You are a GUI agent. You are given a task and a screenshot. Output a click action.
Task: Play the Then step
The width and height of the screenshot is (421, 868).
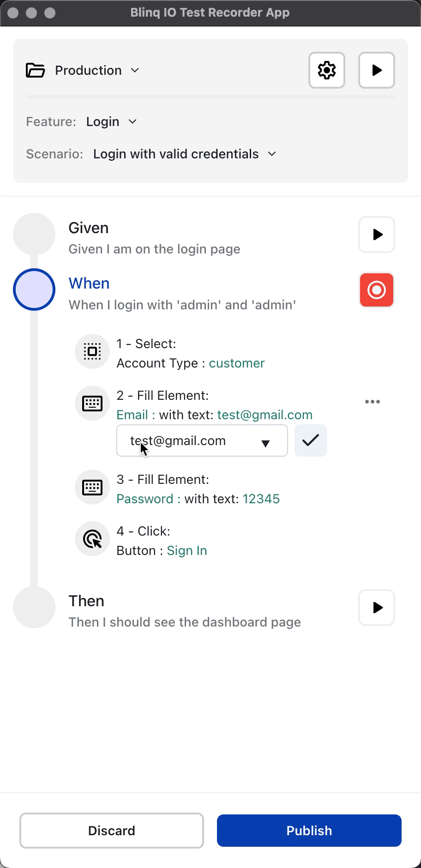377,608
